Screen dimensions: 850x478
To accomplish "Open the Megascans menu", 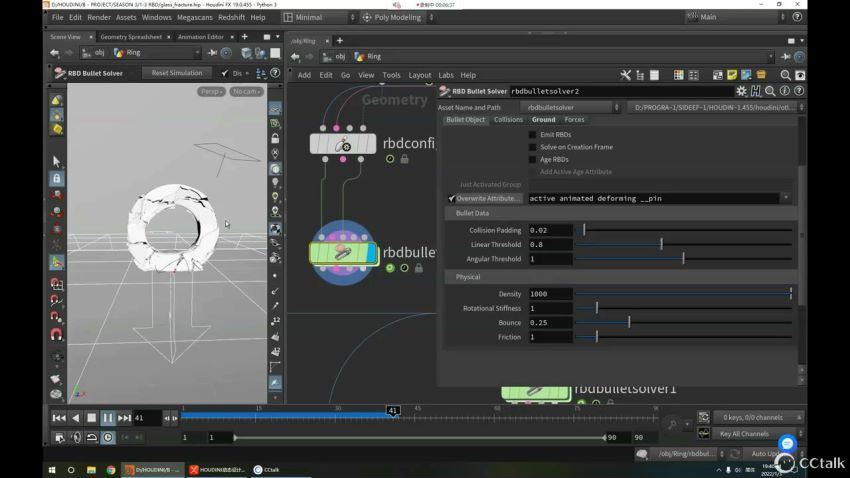I will pyautogui.click(x=195, y=17).
